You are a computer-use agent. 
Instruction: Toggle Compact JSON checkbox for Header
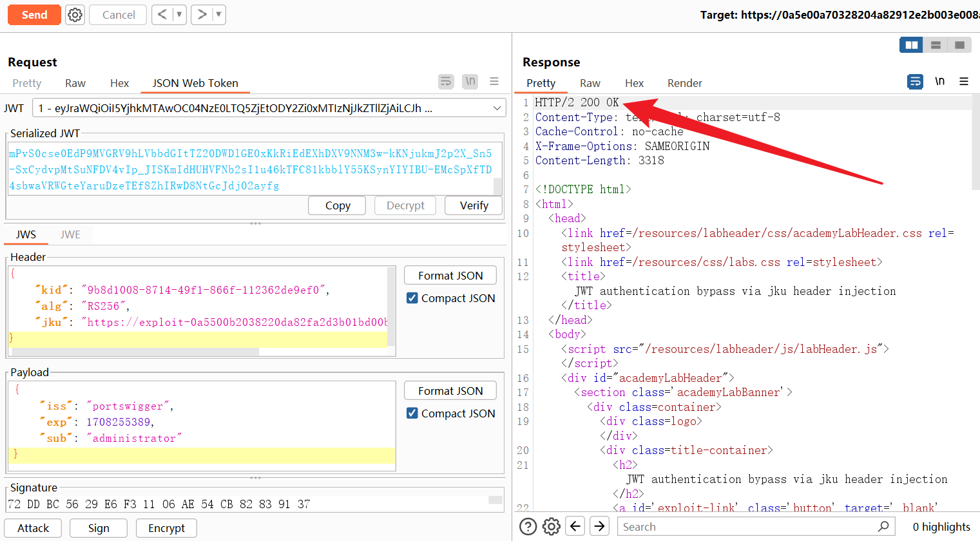pyautogui.click(x=412, y=298)
